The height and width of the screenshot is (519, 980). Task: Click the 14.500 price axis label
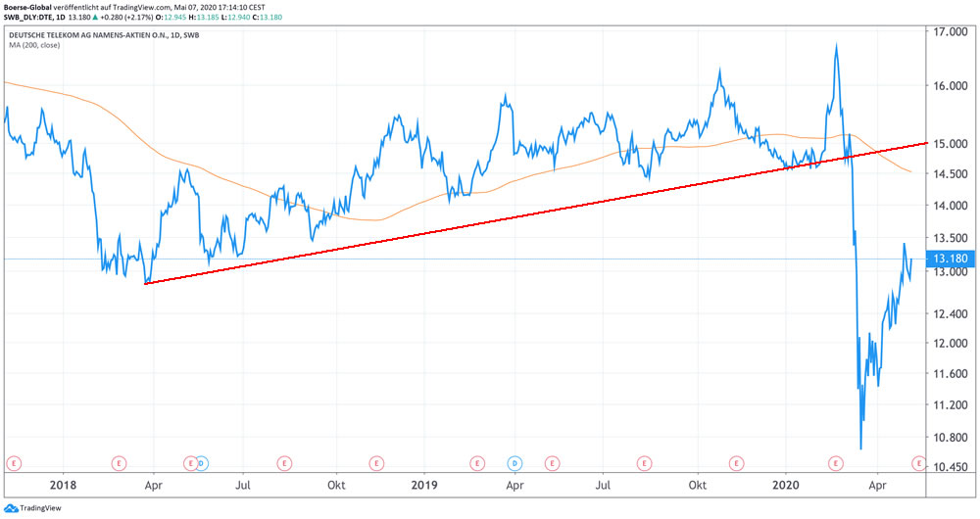[950, 173]
